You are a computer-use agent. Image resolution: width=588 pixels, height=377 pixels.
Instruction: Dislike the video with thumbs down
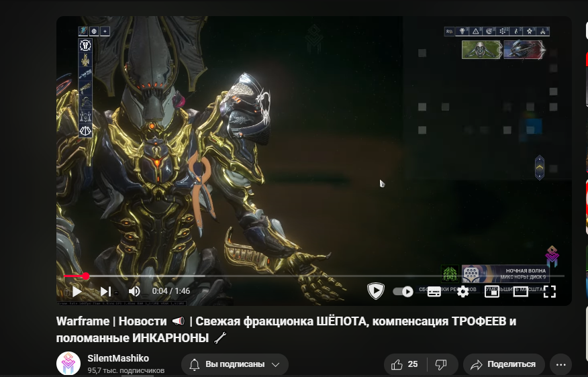[x=442, y=364]
